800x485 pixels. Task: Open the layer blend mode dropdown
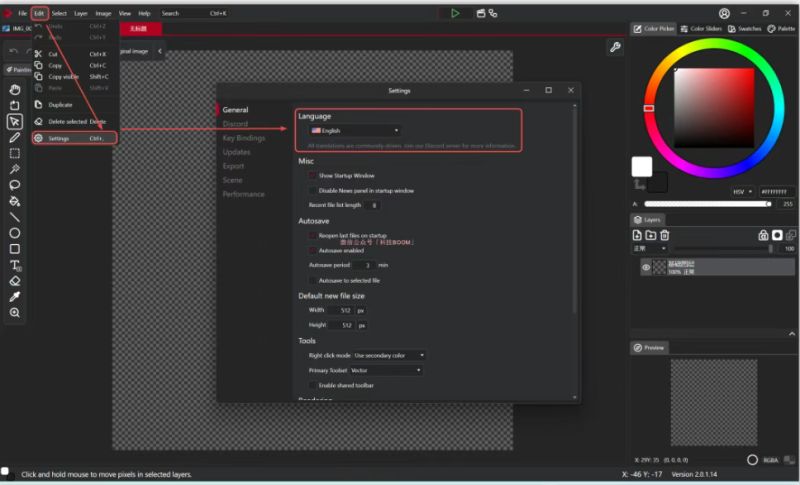[x=649, y=248]
